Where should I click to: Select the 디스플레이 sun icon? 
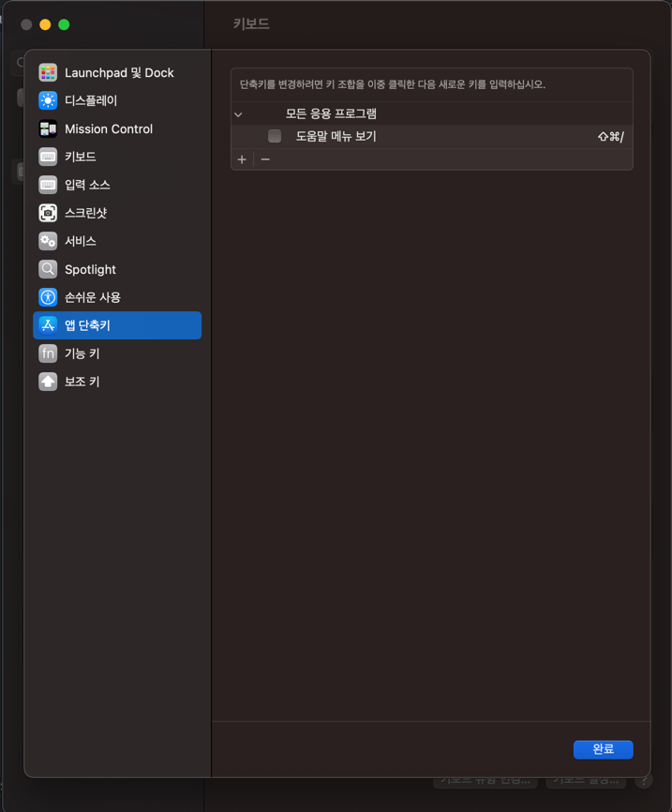pos(48,100)
